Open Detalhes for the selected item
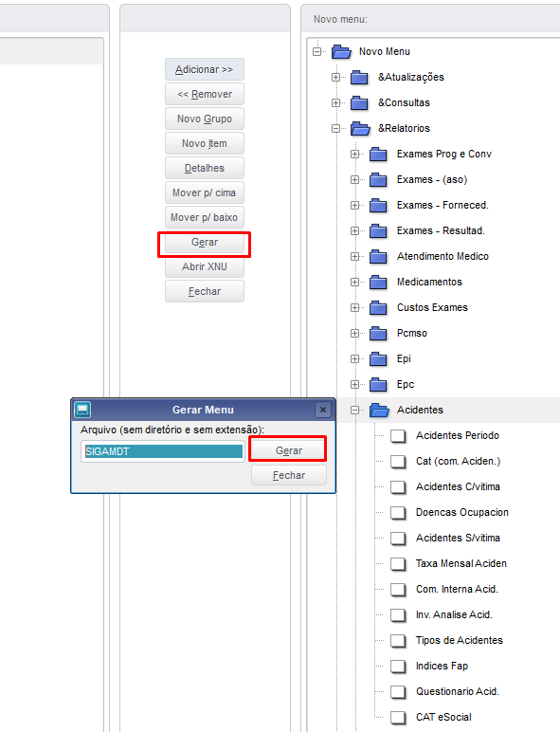The width and height of the screenshot is (560, 732). [x=205, y=168]
